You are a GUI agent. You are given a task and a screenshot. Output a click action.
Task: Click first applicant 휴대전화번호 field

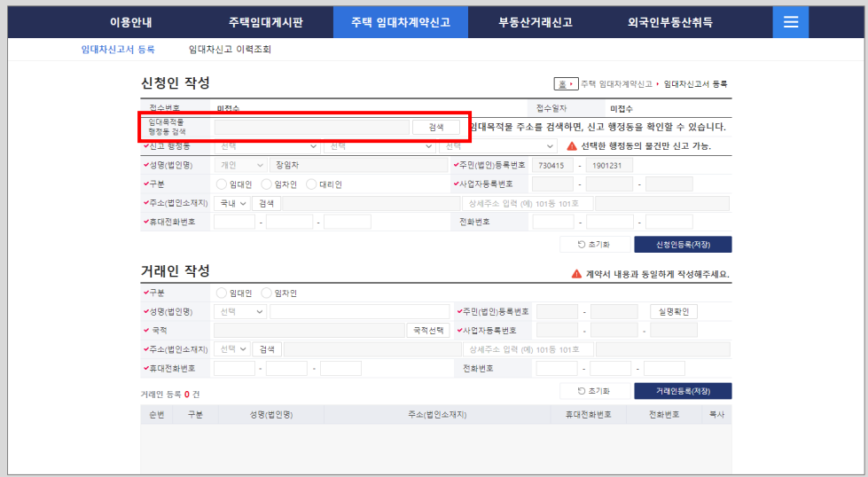click(234, 222)
